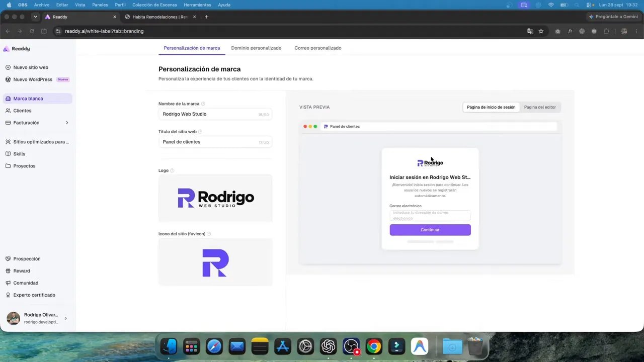Click the Nombre de la marca input field
644x362 pixels.
pyautogui.click(x=215, y=114)
